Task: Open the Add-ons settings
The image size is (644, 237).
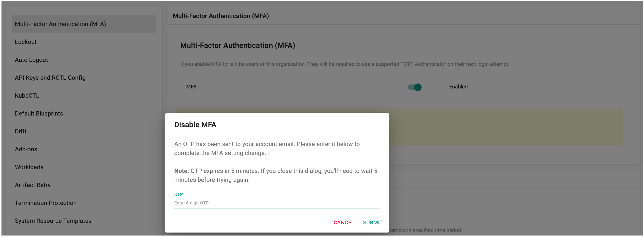Action: click(26, 149)
